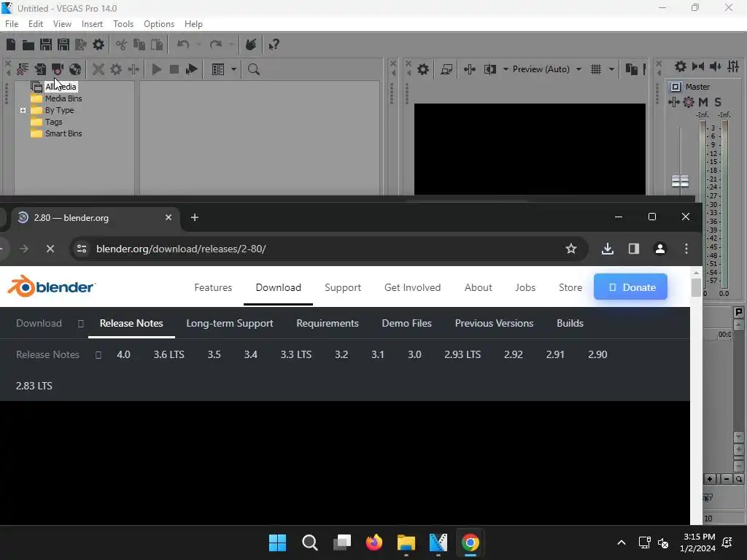Mute the Master bus
This screenshot has height=560, width=747.
pos(703,102)
